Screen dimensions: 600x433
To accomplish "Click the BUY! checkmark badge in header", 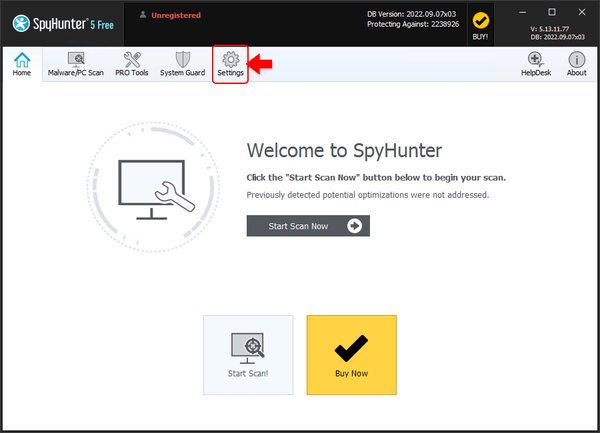I will [480, 24].
